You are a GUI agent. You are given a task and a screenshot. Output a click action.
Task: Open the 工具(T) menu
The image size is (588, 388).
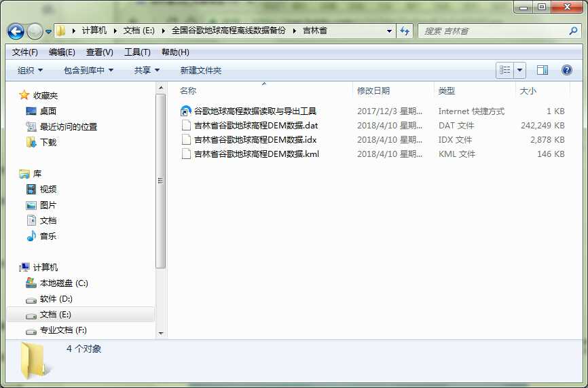(x=137, y=52)
